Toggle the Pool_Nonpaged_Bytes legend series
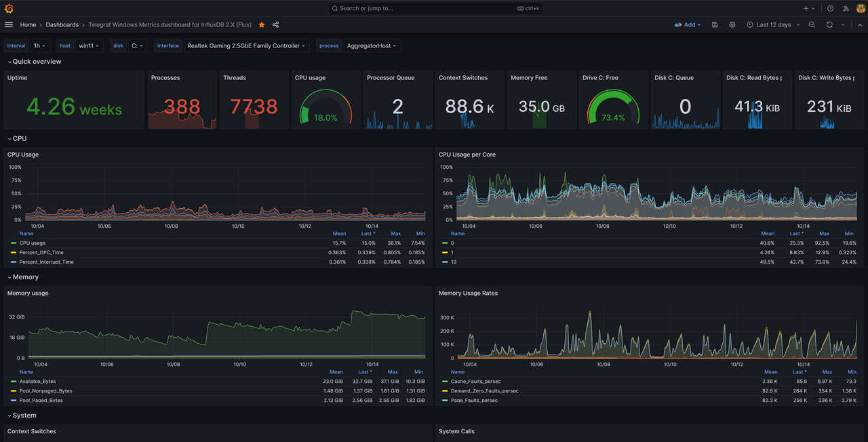This screenshot has height=442, width=868. coord(45,390)
